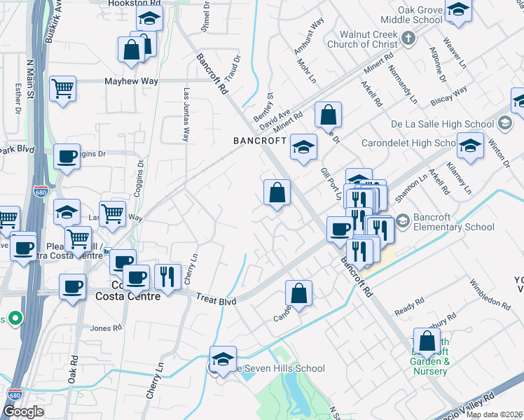Click the I-680 highway shield near Coggins Dr

41,192
